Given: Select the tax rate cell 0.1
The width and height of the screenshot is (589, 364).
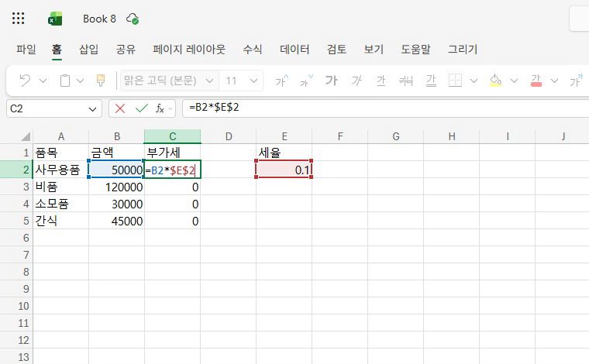Looking at the screenshot, I should point(284,170).
